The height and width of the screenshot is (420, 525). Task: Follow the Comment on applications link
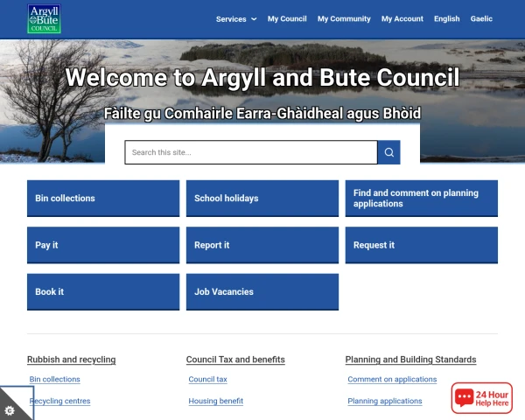[x=392, y=379]
